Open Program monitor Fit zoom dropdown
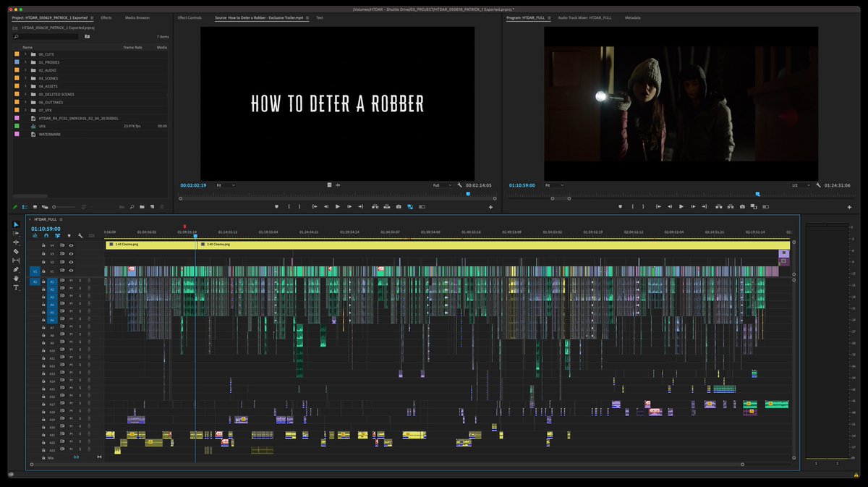 [554, 185]
